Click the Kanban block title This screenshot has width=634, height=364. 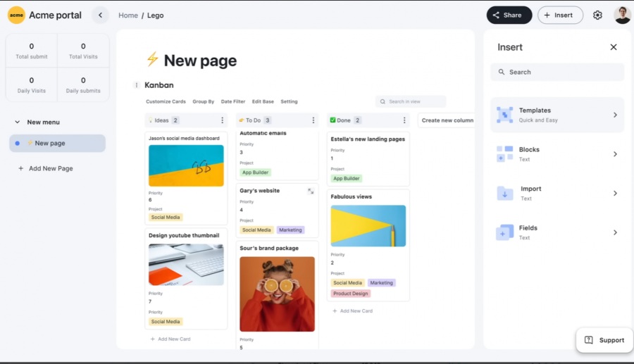tap(159, 85)
